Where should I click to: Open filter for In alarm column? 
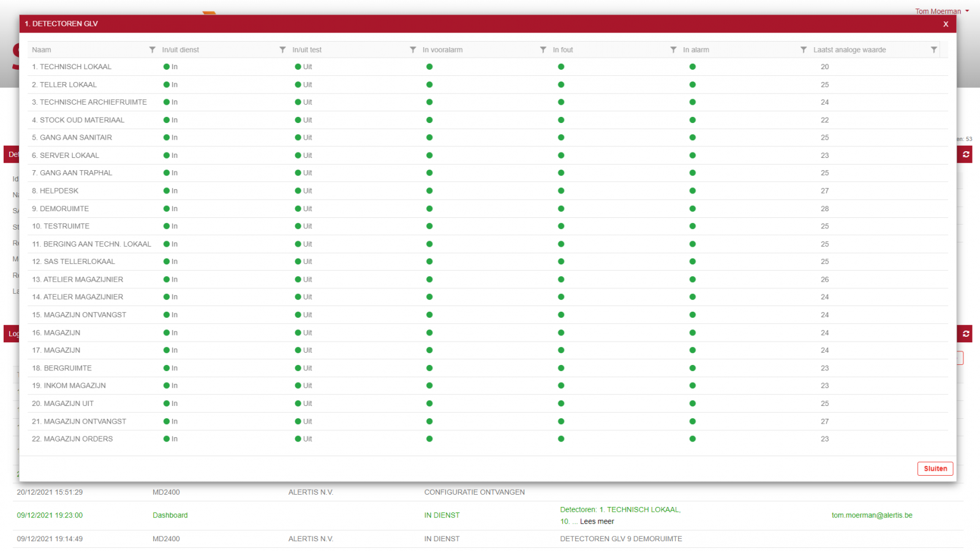(803, 50)
